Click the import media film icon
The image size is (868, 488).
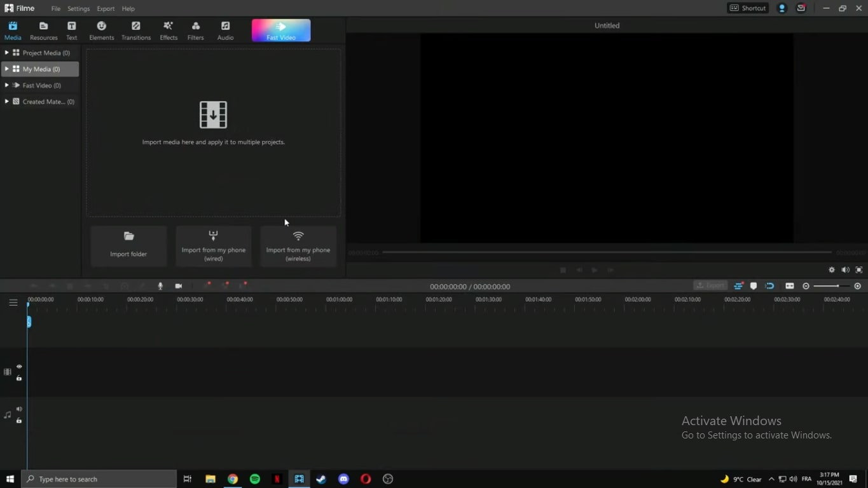click(x=213, y=115)
